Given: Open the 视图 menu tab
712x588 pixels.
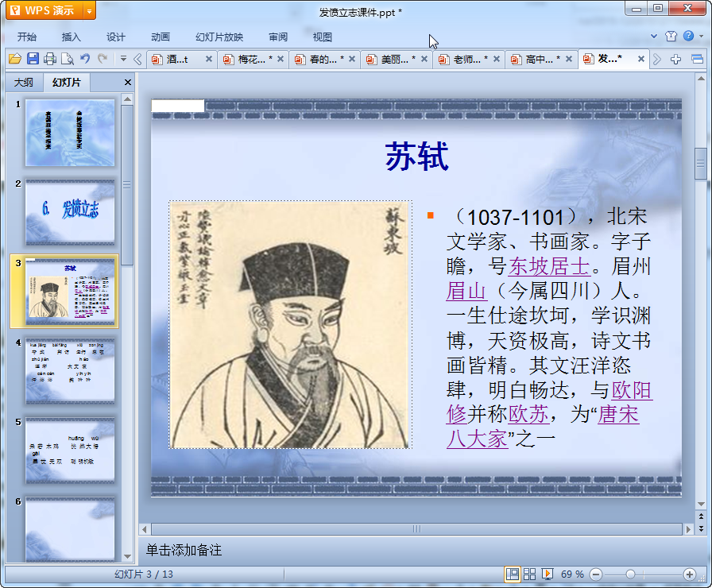Looking at the screenshot, I should pyautogui.click(x=323, y=37).
